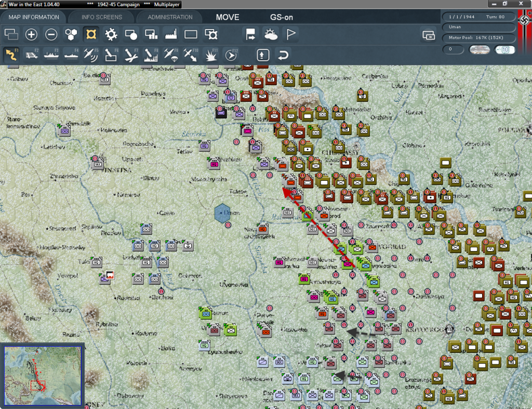Viewport: 532px width, 409px height.
Task: Click the Nemirov town label
Action: pyautogui.click(x=128, y=195)
